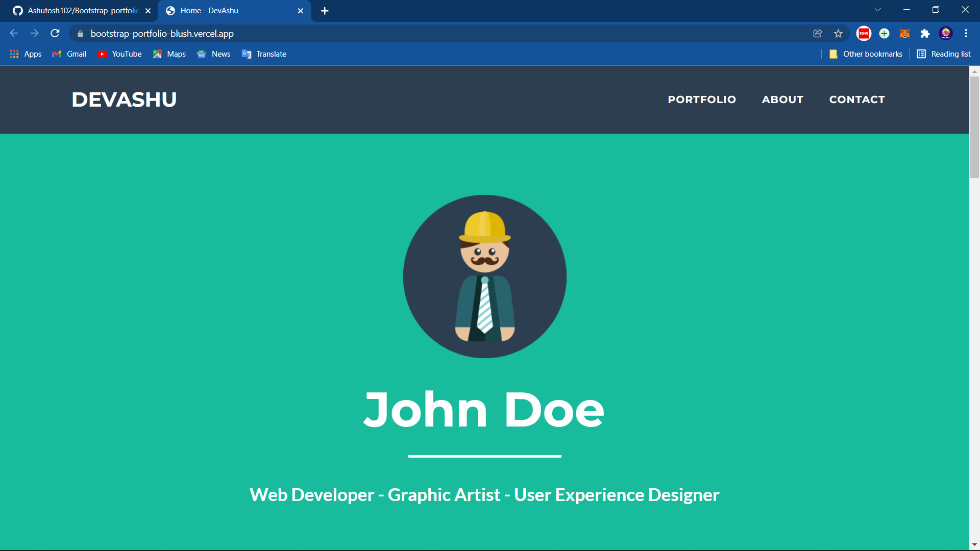Viewport: 980px width, 551px height.
Task: Bookmark this page with the star icon
Action: click(838, 33)
